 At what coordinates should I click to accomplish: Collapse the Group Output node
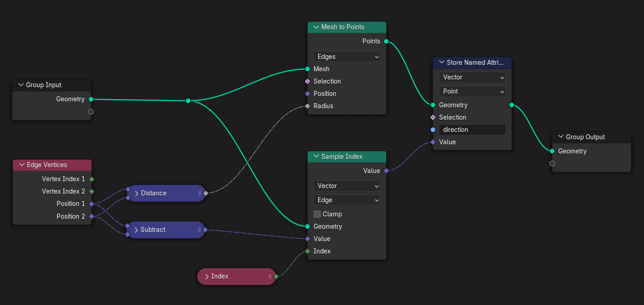click(560, 137)
